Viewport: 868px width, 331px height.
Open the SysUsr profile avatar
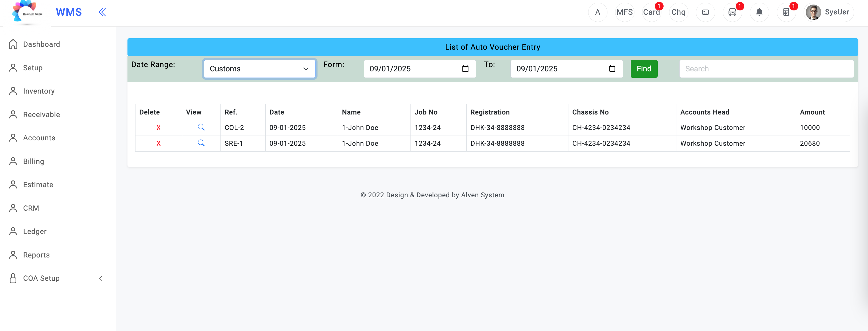[813, 12]
